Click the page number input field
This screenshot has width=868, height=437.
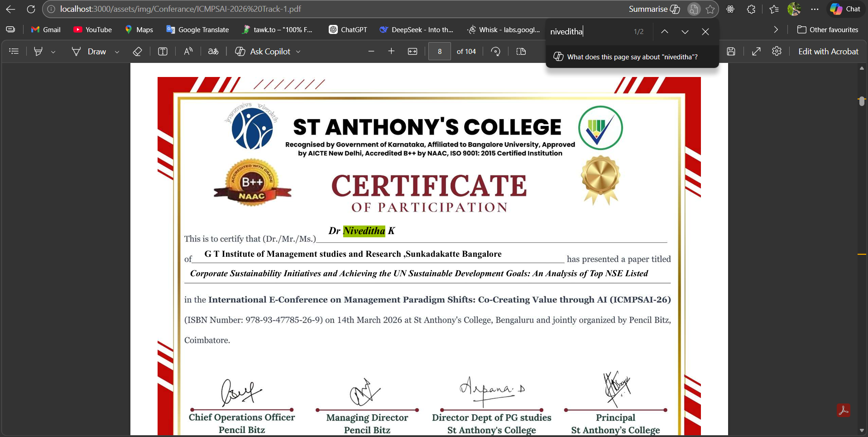[x=439, y=52]
